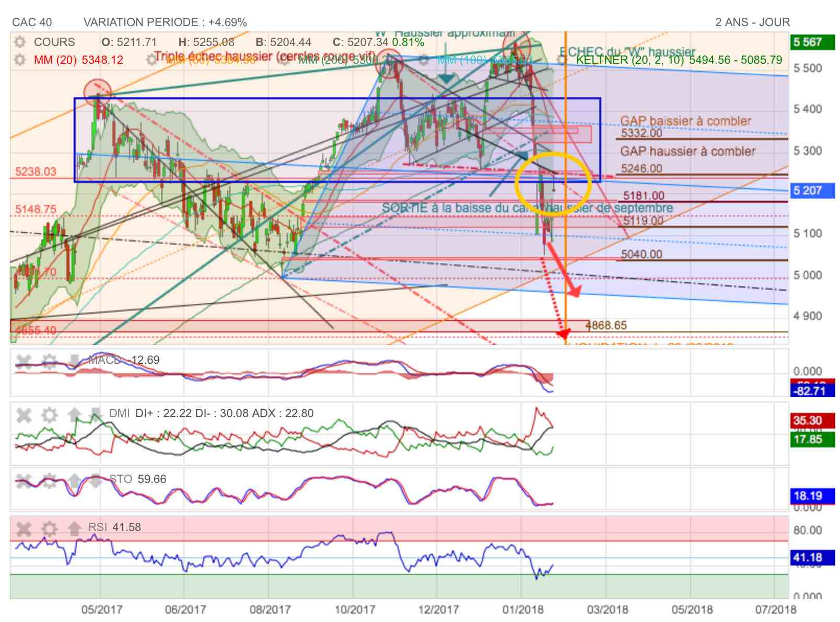Remove the STO indicator with its X icon
Image resolution: width=840 pixels, height=622 pixels.
click(24, 480)
